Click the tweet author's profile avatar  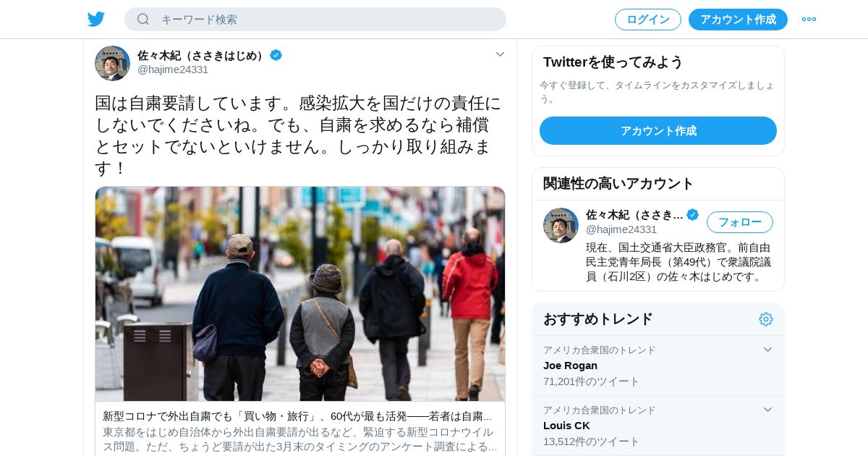coord(112,64)
